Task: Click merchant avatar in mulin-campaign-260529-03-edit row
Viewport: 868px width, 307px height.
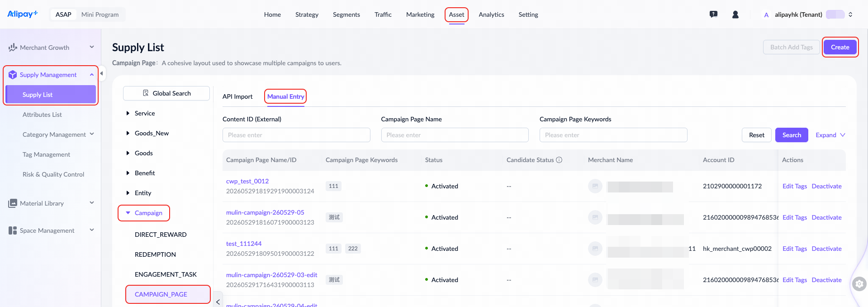Action: (595, 280)
